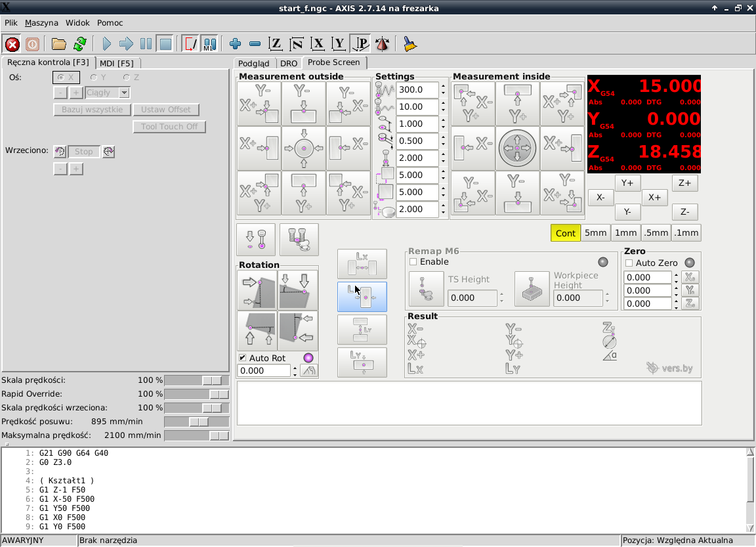Switch to the DRO tab
Viewport: 756px width, 547px height.
tap(289, 64)
